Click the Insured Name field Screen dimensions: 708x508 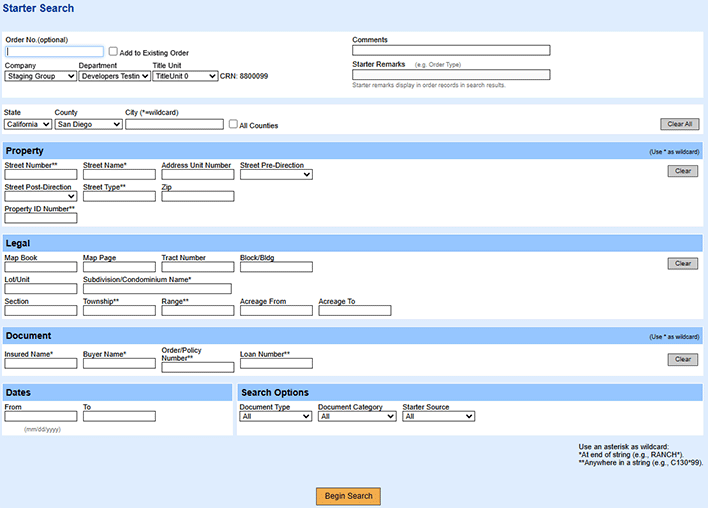41,364
